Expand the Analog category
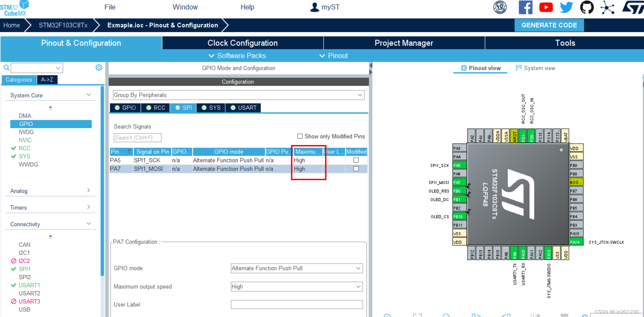Viewport: 644px width, 317px height. point(89,190)
